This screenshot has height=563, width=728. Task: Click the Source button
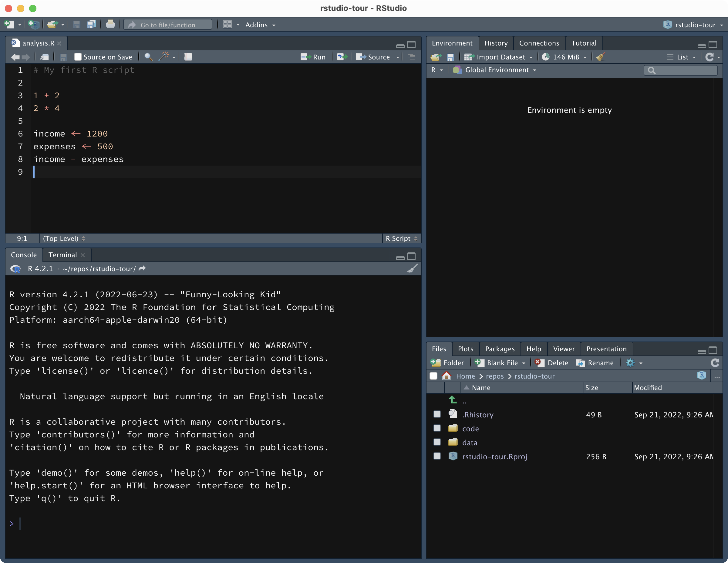[x=373, y=57]
